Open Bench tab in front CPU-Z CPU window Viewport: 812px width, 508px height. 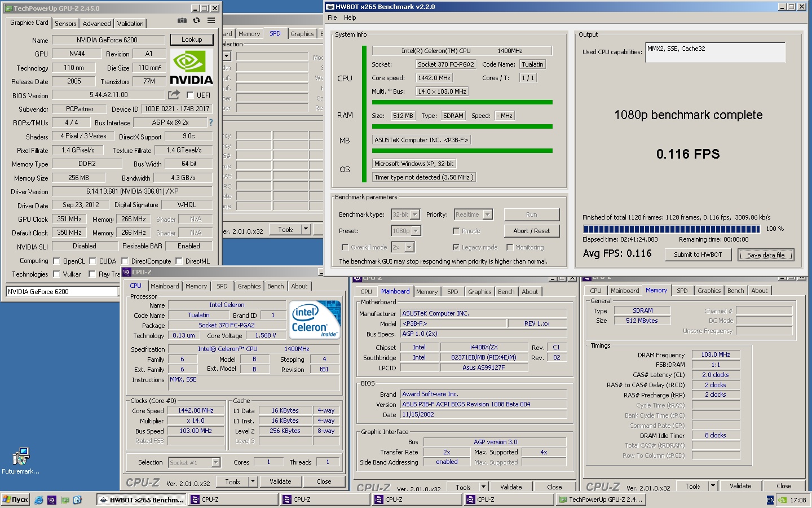276,286
